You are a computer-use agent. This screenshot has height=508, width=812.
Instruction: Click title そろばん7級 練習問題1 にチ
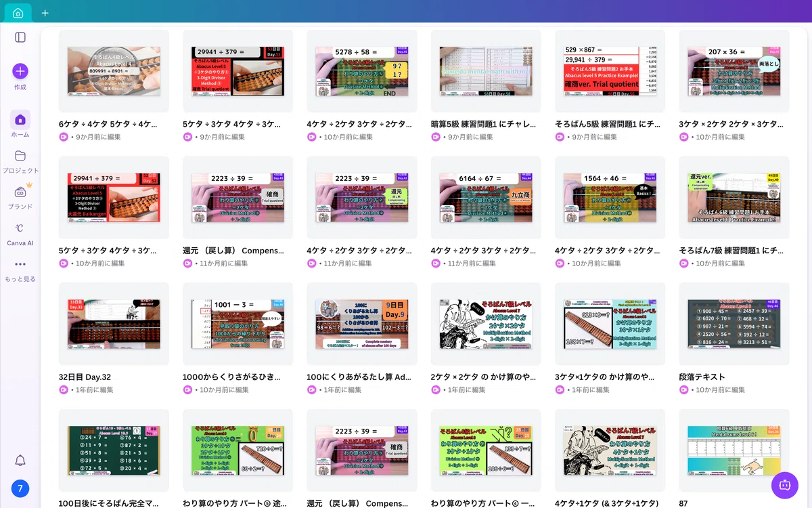(731, 251)
